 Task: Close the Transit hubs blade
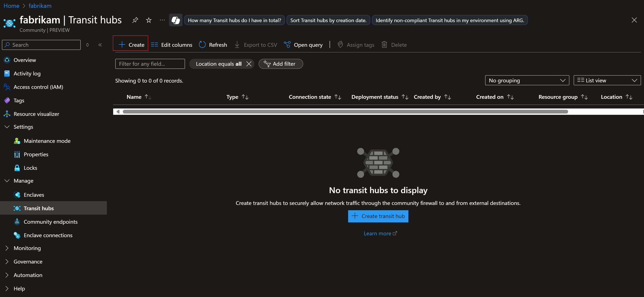634,20
